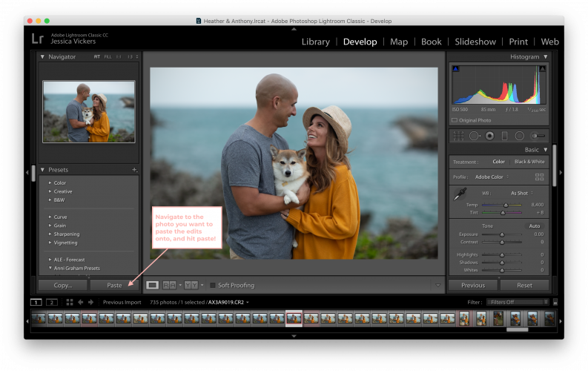
Task: Select the Crop Overlay tool
Action: coord(458,136)
